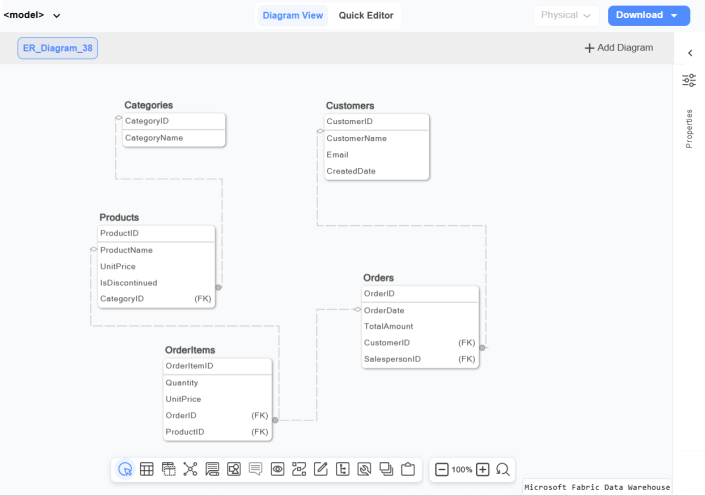Click the connected-nodes relationship tool
This screenshot has height=496, width=705.
pos(190,469)
